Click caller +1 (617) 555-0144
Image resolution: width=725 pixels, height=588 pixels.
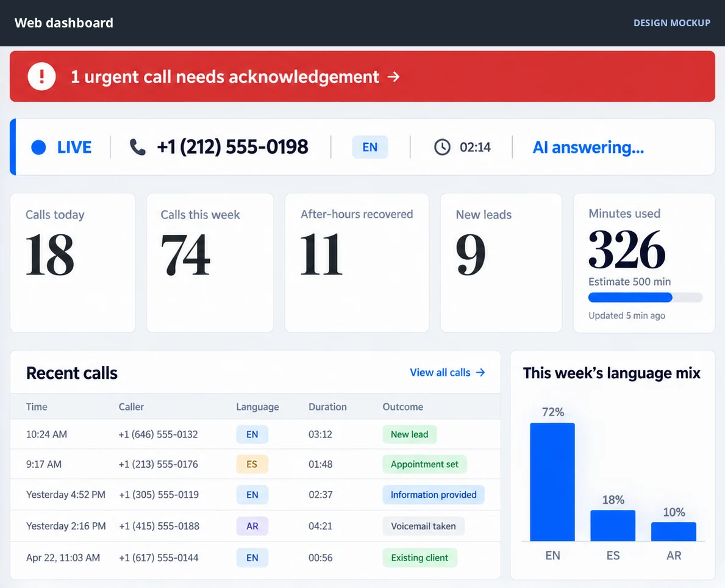click(x=159, y=558)
